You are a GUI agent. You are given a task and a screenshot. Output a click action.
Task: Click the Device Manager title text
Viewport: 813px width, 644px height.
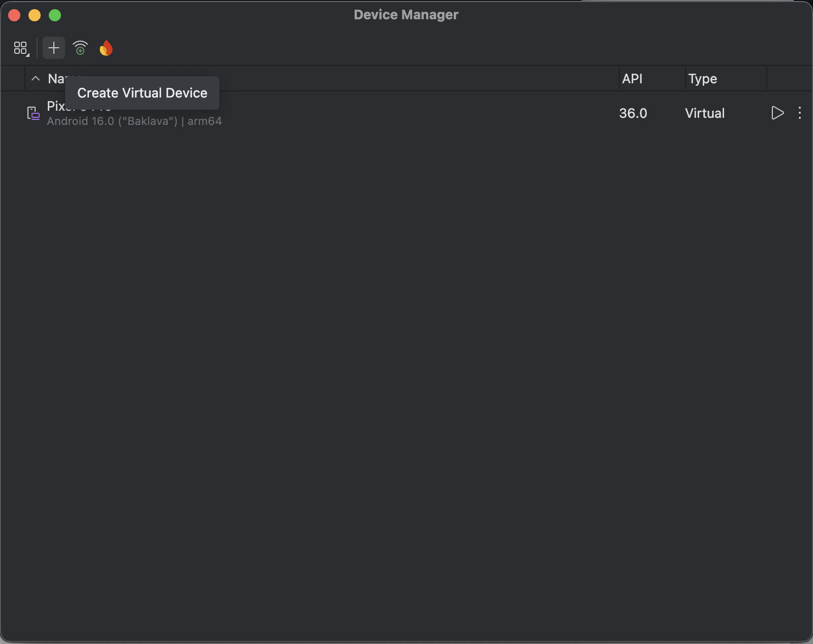click(406, 15)
